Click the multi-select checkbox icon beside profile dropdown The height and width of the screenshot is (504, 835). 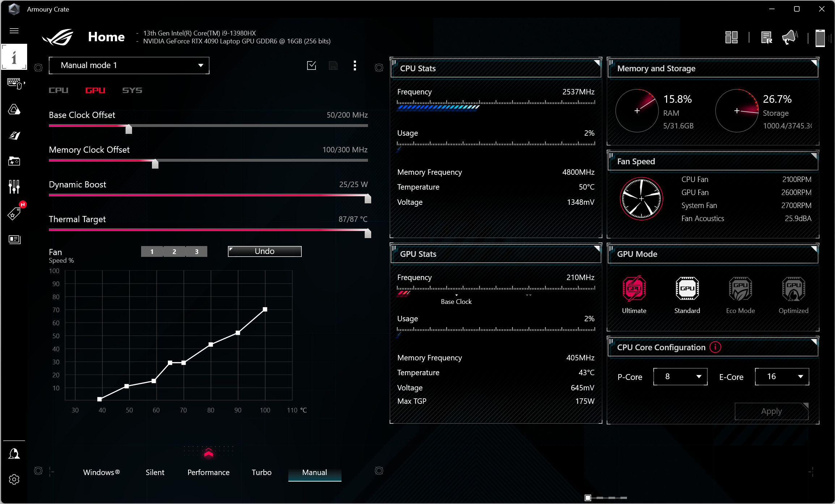pyautogui.click(x=311, y=65)
